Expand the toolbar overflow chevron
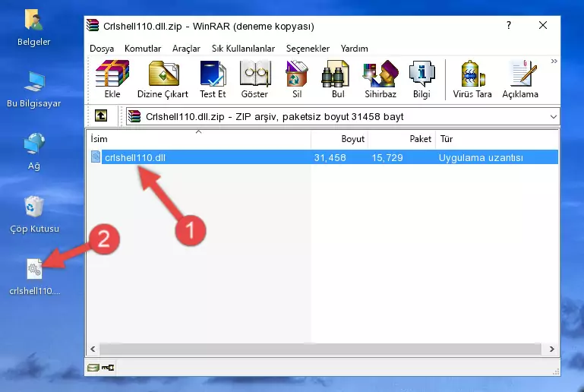This screenshot has width=584, height=392. (x=554, y=61)
